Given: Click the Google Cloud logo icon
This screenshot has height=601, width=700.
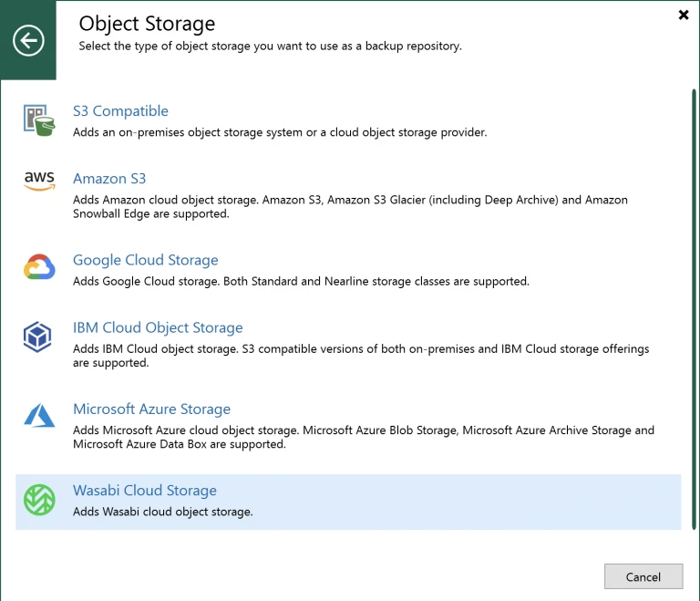Looking at the screenshot, I should point(39,269).
